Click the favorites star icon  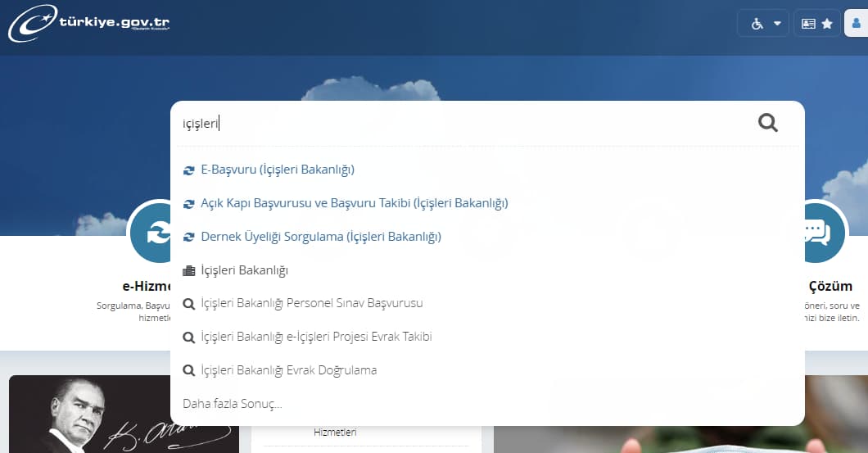[827, 24]
